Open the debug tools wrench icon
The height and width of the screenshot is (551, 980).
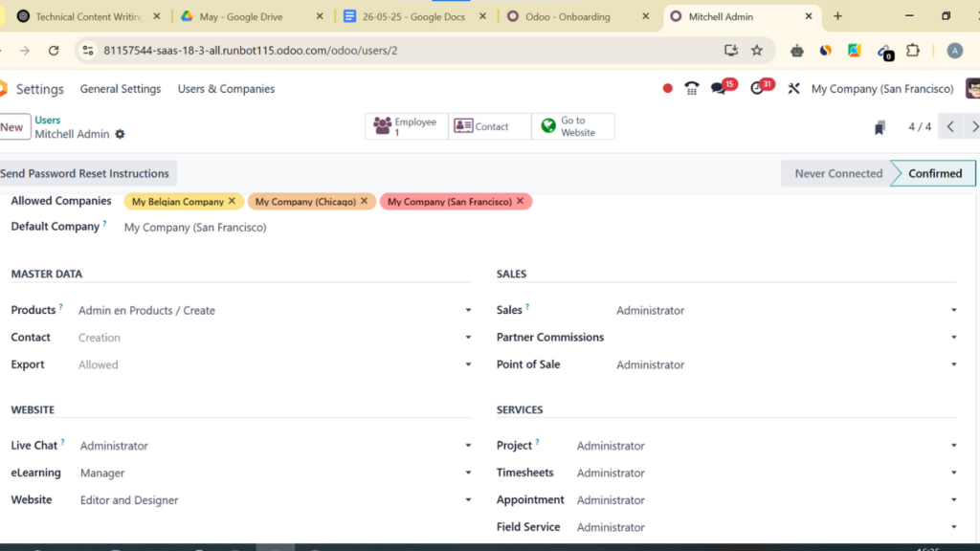click(x=793, y=89)
